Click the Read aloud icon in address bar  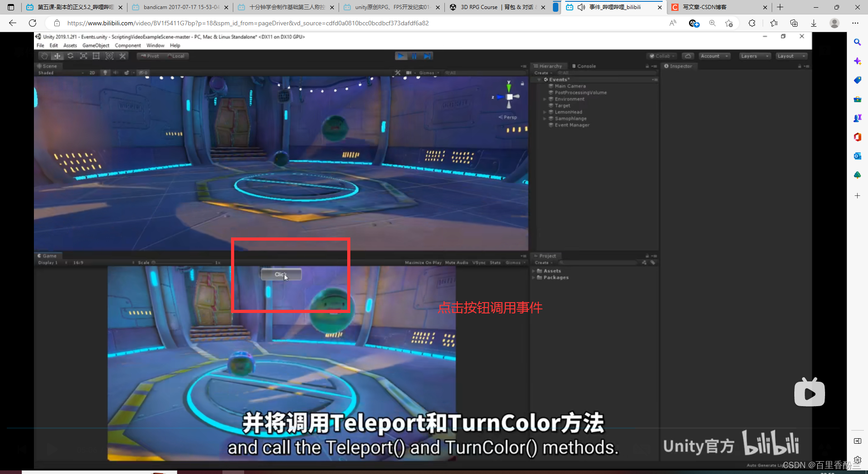click(673, 23)
